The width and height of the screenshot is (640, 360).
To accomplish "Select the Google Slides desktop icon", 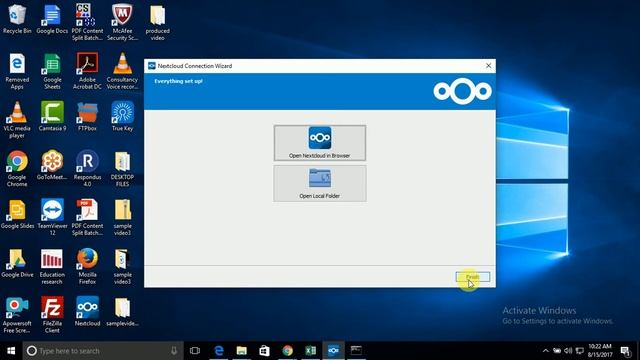I will (x=17, y=214).
